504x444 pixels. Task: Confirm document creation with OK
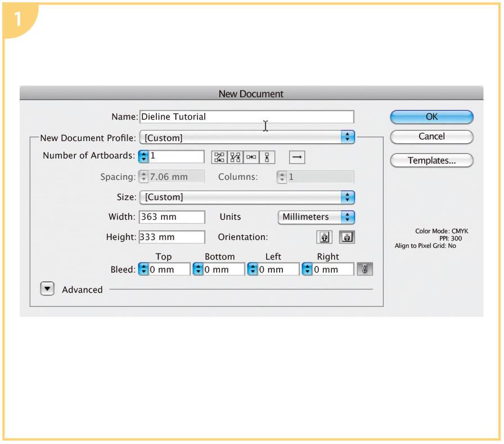[431, 116]
